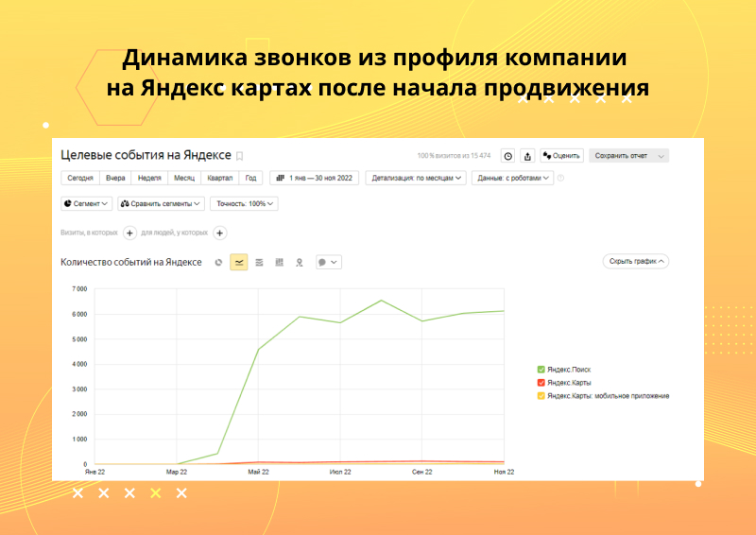Select the Сегодня period tab
This screenshot has width=756, height=535.
tap(80, 178)
